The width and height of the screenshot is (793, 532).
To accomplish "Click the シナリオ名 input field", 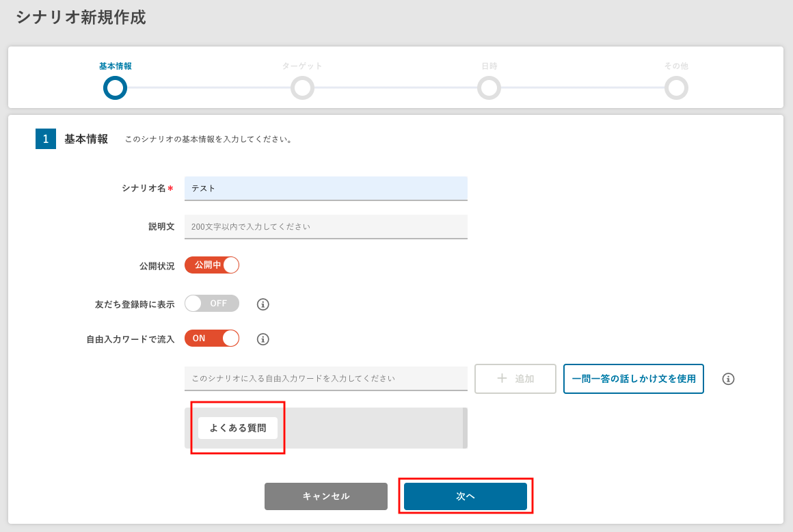I will [x=325, y=188].
